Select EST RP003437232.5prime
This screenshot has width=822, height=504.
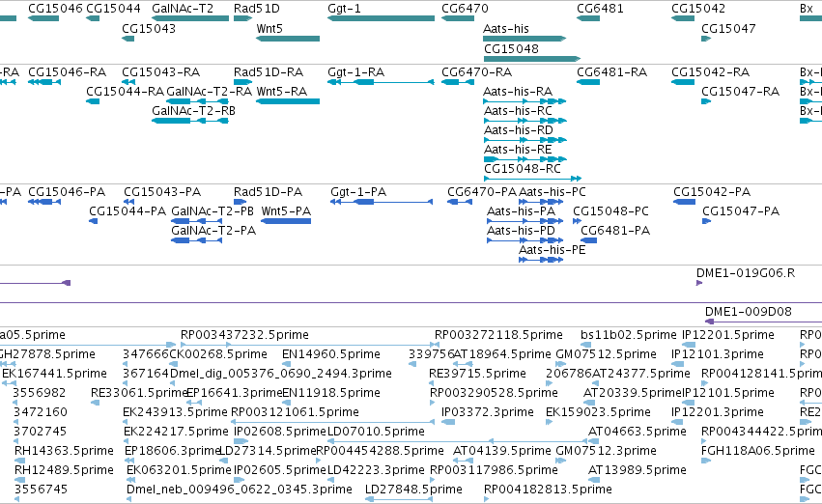(244, 335)
